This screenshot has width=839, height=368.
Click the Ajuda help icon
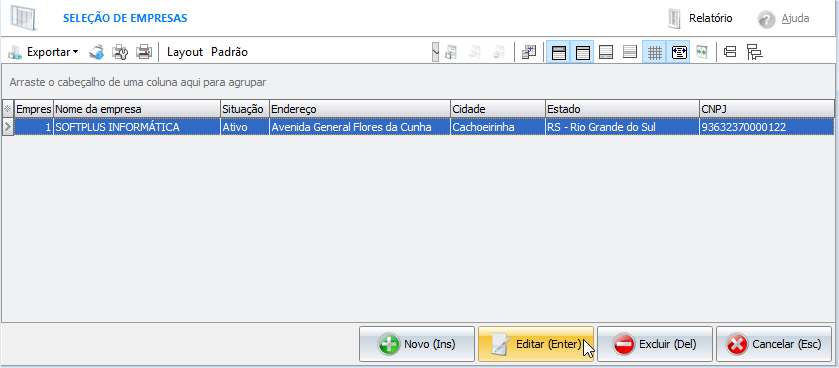pyautogui.click(x=766, y=19)
